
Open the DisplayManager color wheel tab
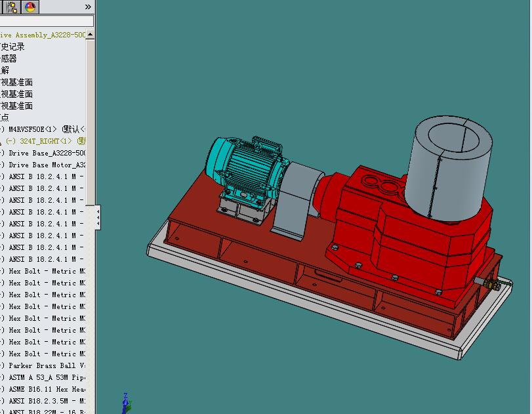click(x=30, y=7)
